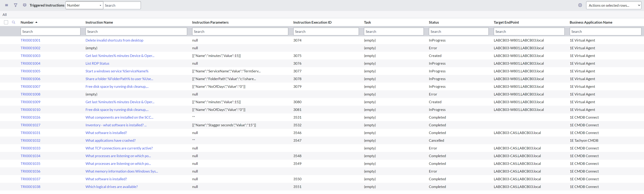
Task: Click the Triggered Instructions list title
Action: [47, 5]
